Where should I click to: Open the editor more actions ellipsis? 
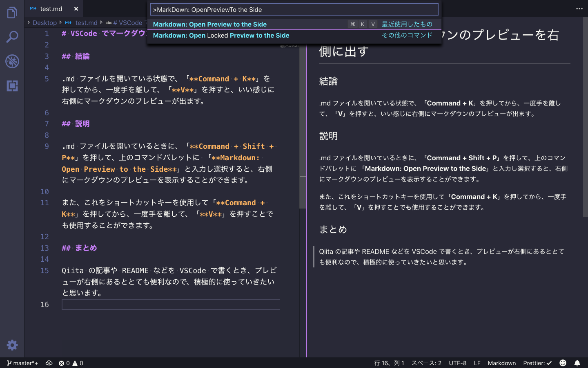[579, 9]
